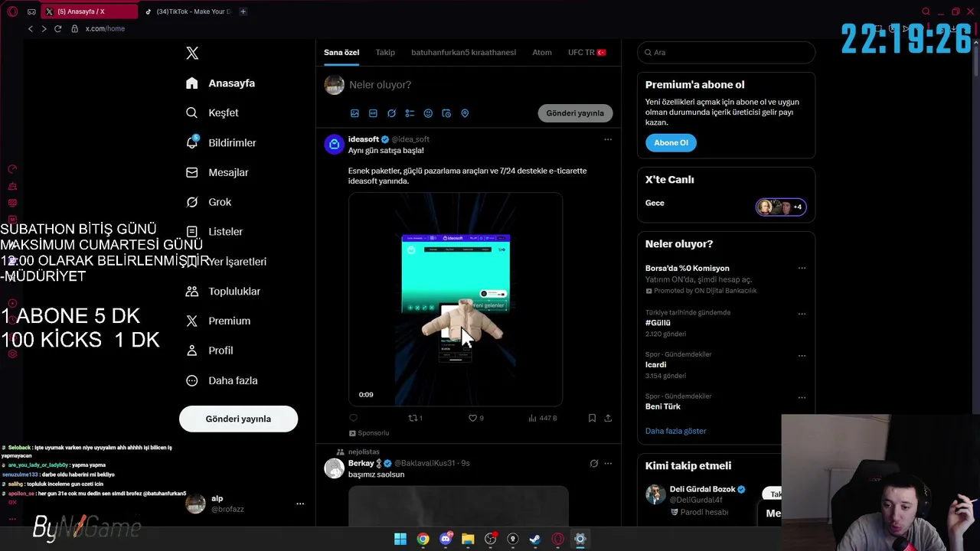This screenshot has width=980, height=551.
Task: Click Grok image icon in composer
Action: pyautogui.click(x=391, y=113)
